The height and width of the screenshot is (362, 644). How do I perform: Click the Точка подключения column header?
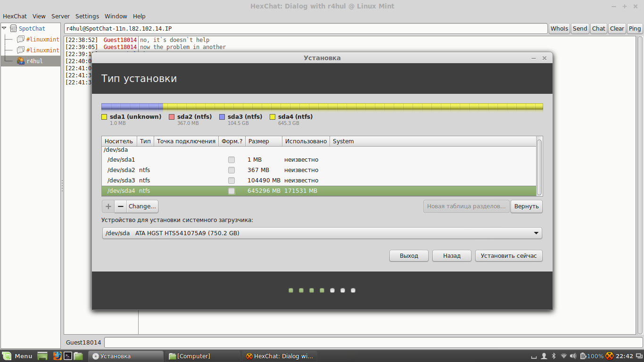pyautogui.click(x=186, y=141)
